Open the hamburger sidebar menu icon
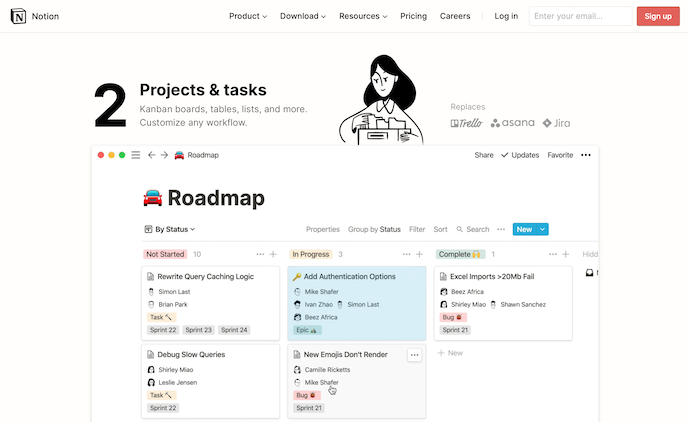 click(x=136, y=155)
